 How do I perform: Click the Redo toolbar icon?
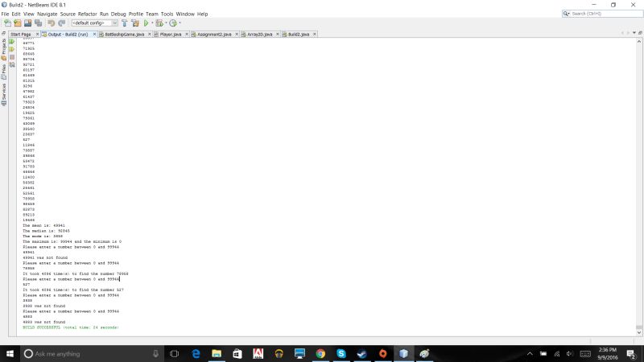tap(62, 23)
